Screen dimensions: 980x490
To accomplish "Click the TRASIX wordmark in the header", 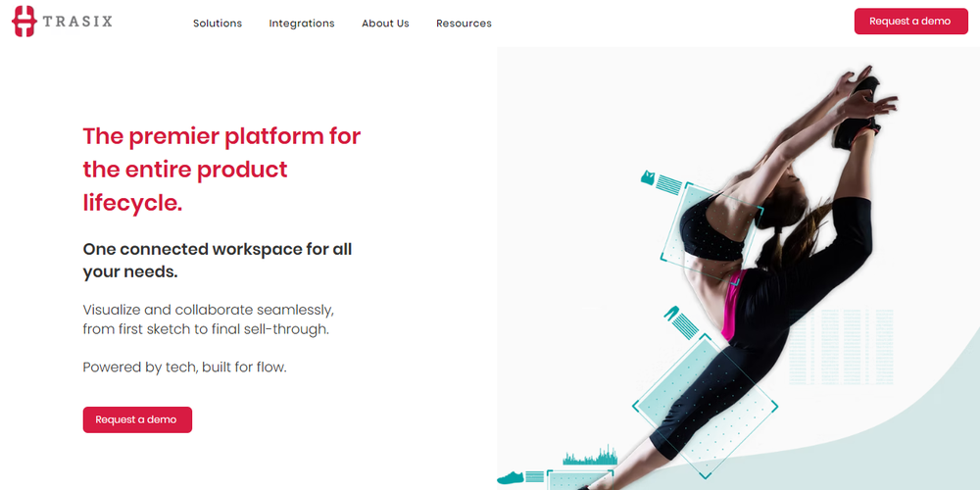I will [x=78, y=22].
